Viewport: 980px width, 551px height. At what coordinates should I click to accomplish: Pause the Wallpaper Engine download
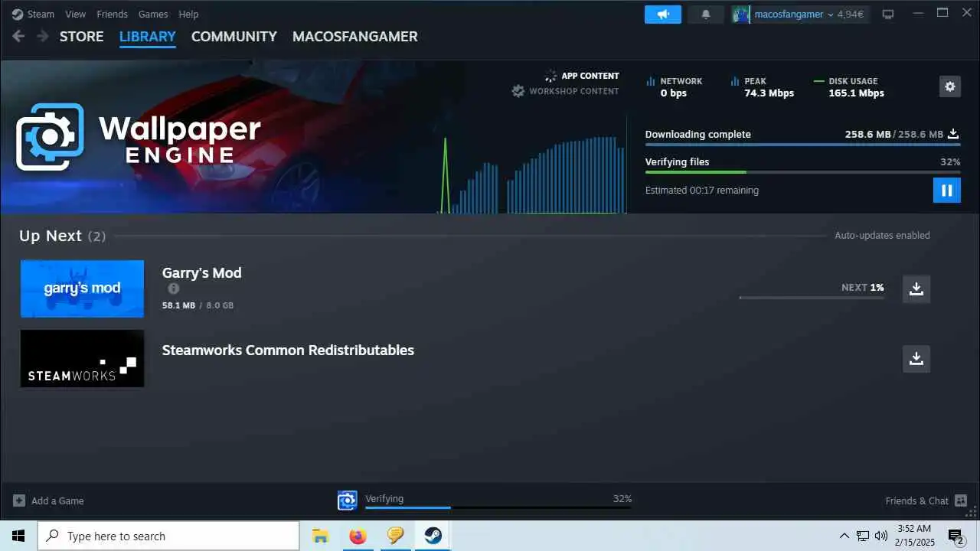[947, 190]
